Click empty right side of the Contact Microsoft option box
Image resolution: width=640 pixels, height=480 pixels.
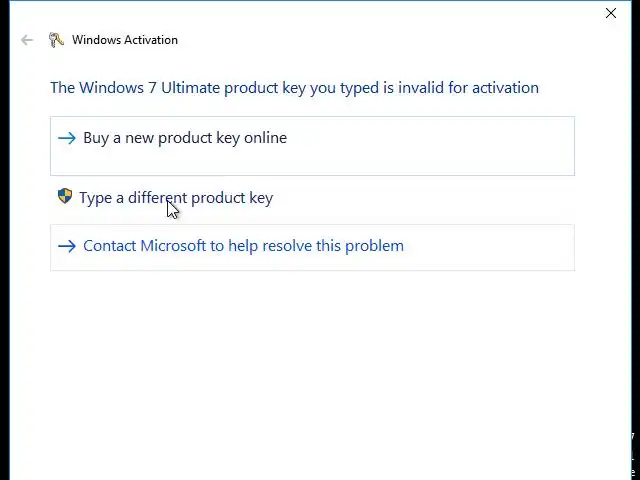pyautogui.click(x=500, y=247)
